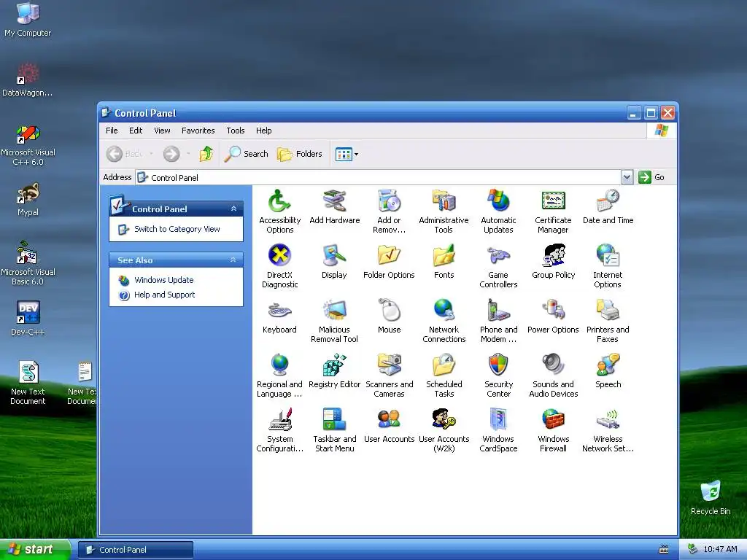Open the File menu
Image resolution: width=747 pixels, height=560 pixels.
click(112, 131)
